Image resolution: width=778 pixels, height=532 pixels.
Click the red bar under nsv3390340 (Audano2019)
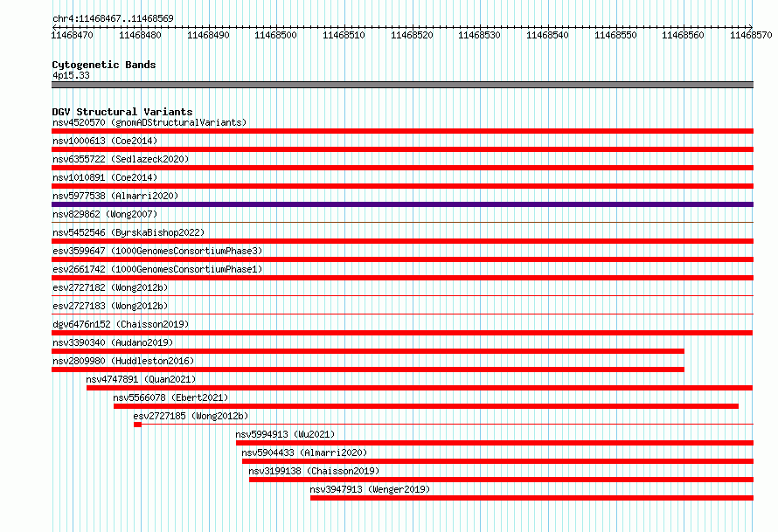pos(368,351)
